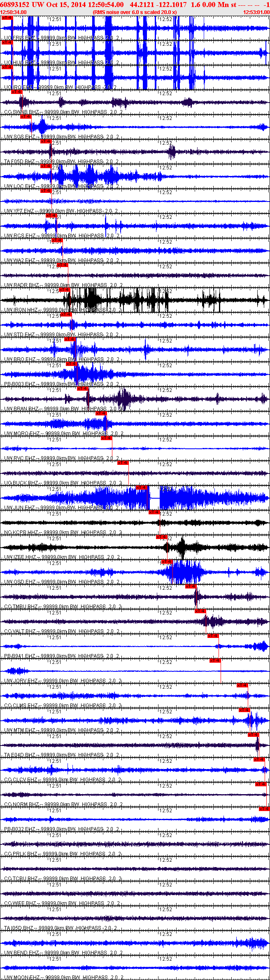Click the red pick flag on UW WA2 trace

57,240
